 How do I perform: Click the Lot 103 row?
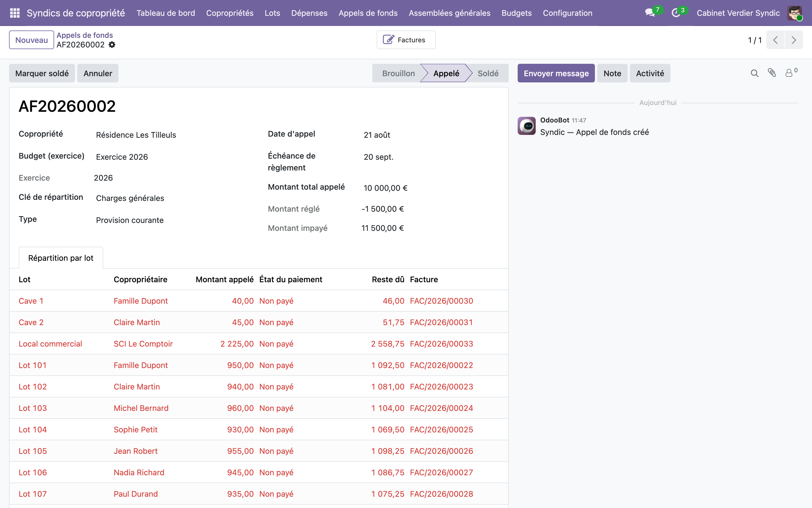[x=259, y=408]
